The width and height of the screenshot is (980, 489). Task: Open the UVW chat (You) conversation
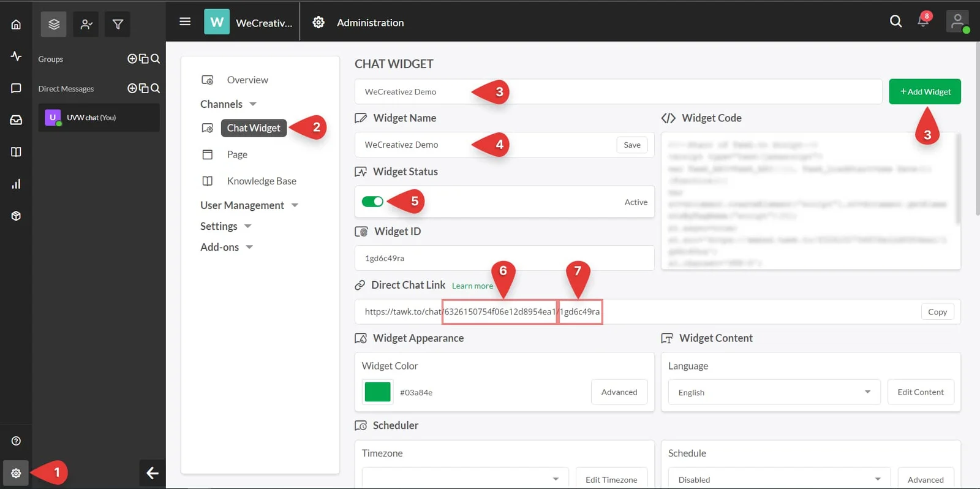(99, 118)
